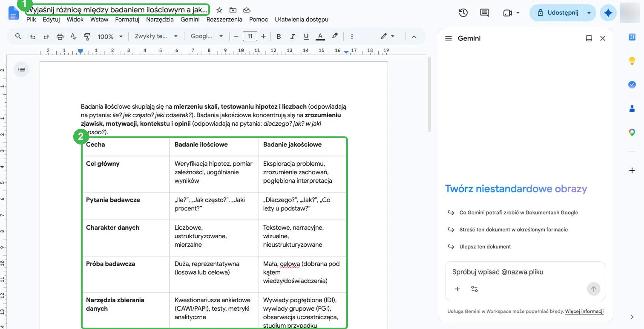Image resolution: width=644 pixels, height=329 pixels.
Task: Open Google Keep side panel
Action: point(632,61)
